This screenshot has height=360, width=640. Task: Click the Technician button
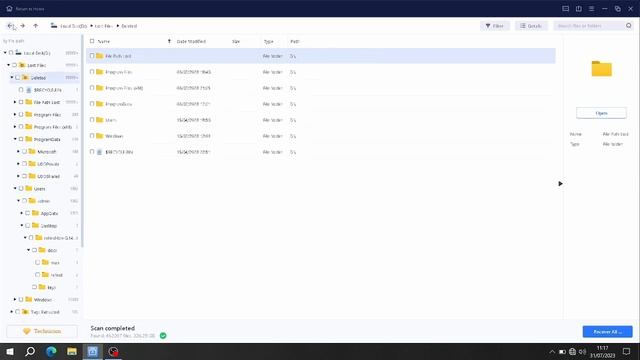42,331
